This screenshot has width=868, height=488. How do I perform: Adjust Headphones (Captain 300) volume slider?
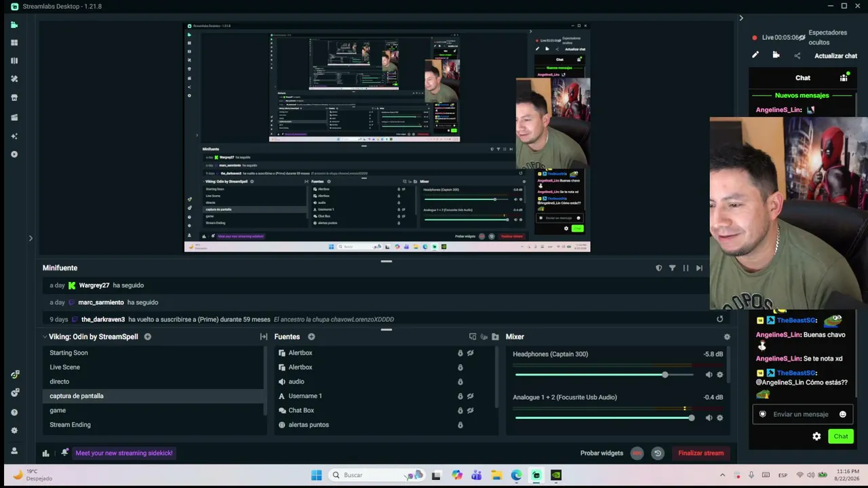(604, 375)
